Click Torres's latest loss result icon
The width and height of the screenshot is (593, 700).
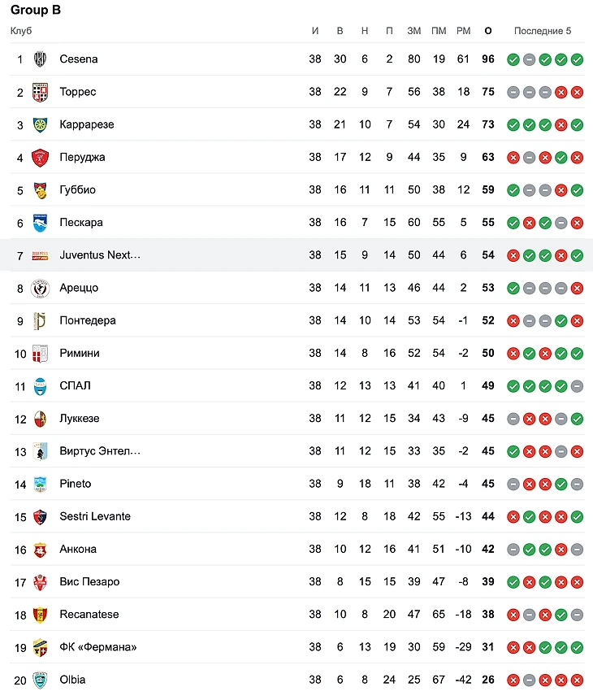click(578, 92)
